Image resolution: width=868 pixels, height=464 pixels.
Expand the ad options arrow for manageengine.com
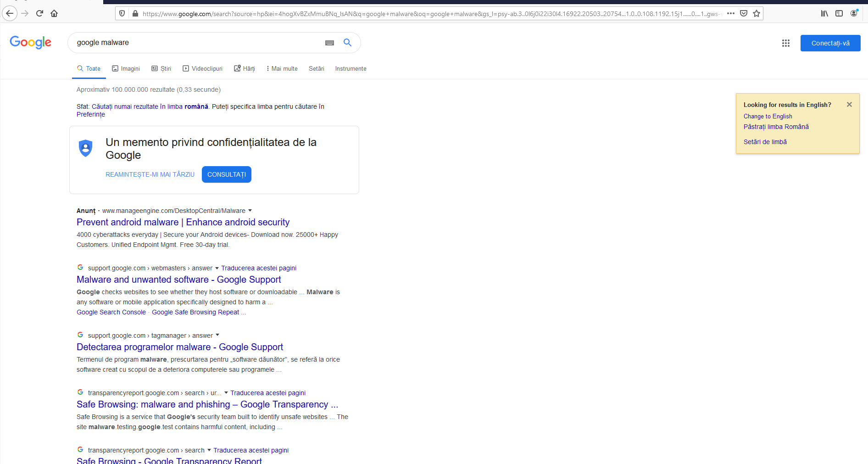click(x=250, y=211)
